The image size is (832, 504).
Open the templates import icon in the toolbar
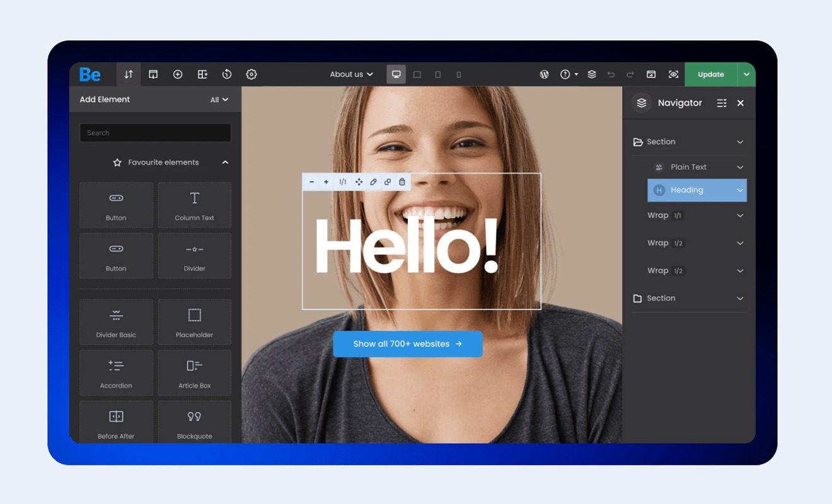153,74
